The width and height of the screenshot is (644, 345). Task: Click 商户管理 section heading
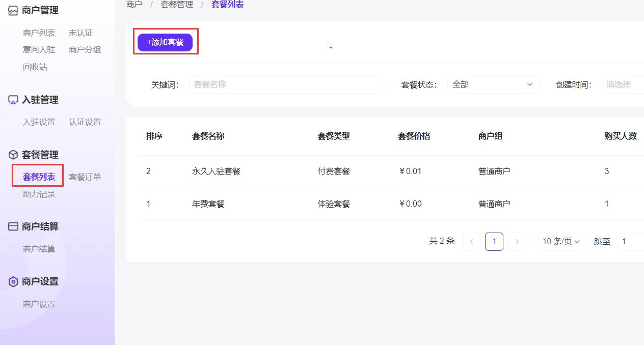[40, 11]
